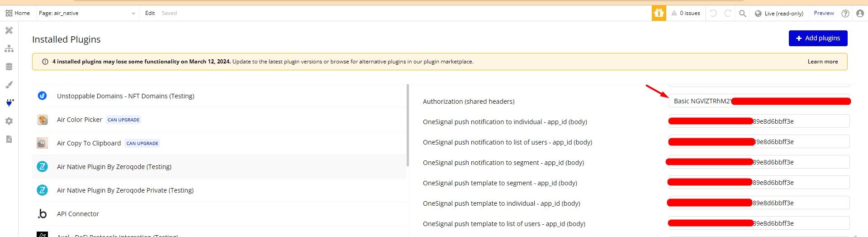Open the Page: air_native dropdown
Image resolution: width=868 pixels, height=237 pixels.
pyautogui.click(x=87, y=13)
